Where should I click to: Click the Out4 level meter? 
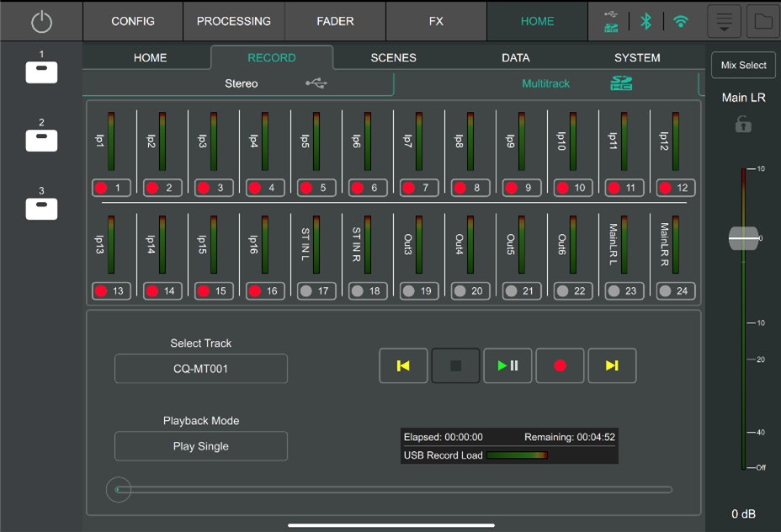tap(470, 245)
